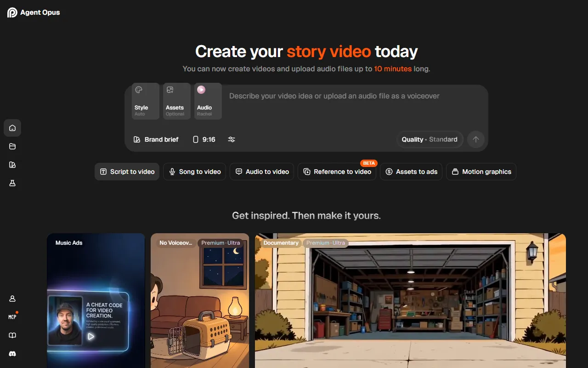Open the lab flask sidebar icon
Viewport: 588px width, 368px height.
(12, 183)
